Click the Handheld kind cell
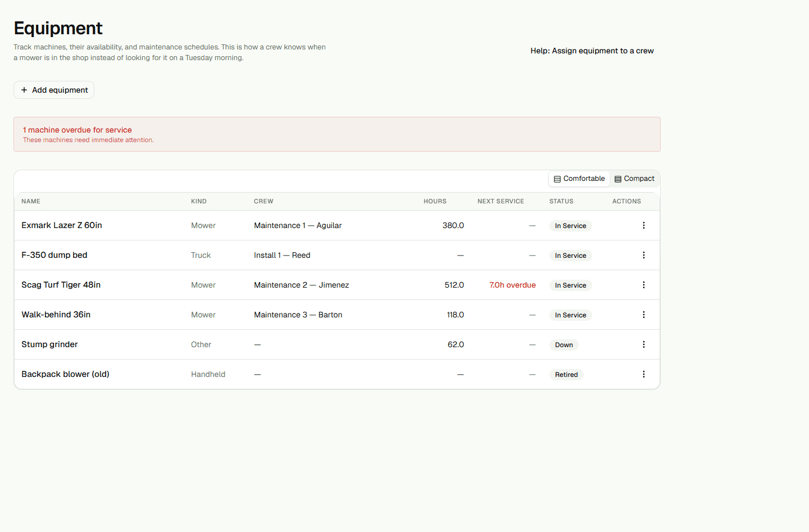The image size is (809, 532). point(208,374)
